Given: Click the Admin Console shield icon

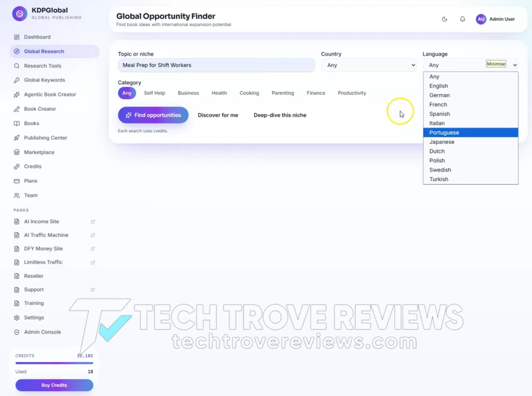Looking at the screenshot, I should pyautogui.click(x=17, y=332).
